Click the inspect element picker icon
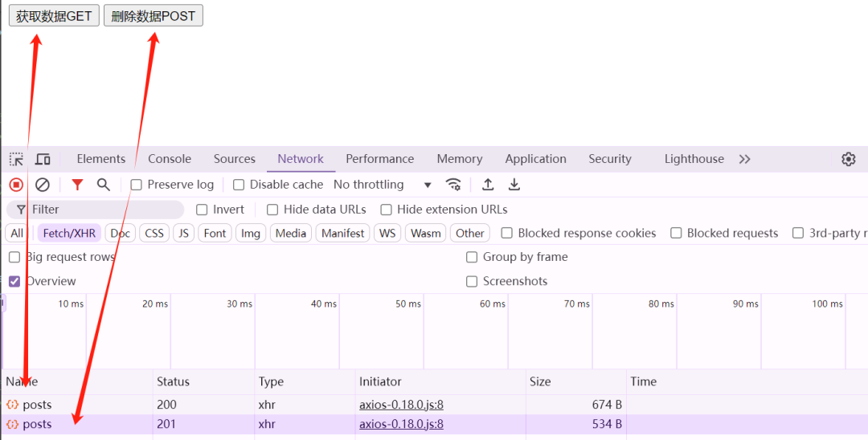 pos(16,159)
